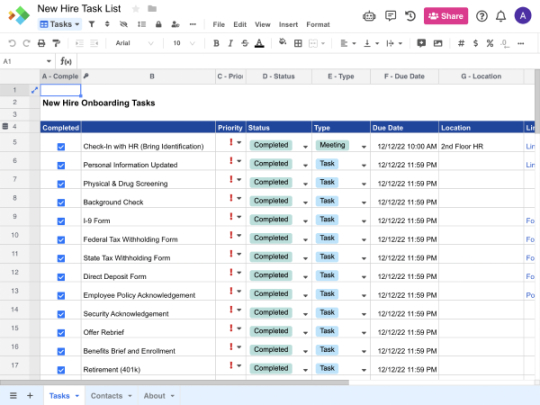Viewport: 540px width, 405px height.
Task: Open Status dropdown for Security Acknowledgement
Action: point(305,314)
